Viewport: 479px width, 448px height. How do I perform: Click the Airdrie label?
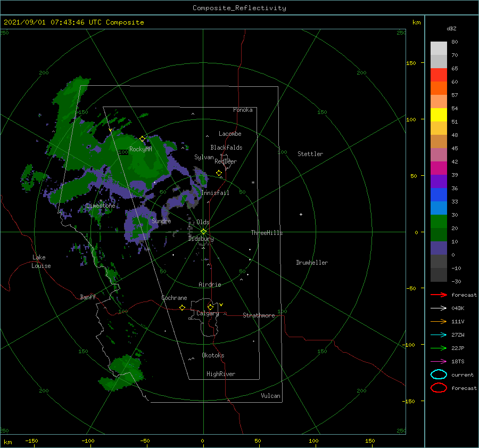click(x=210, y=284)
